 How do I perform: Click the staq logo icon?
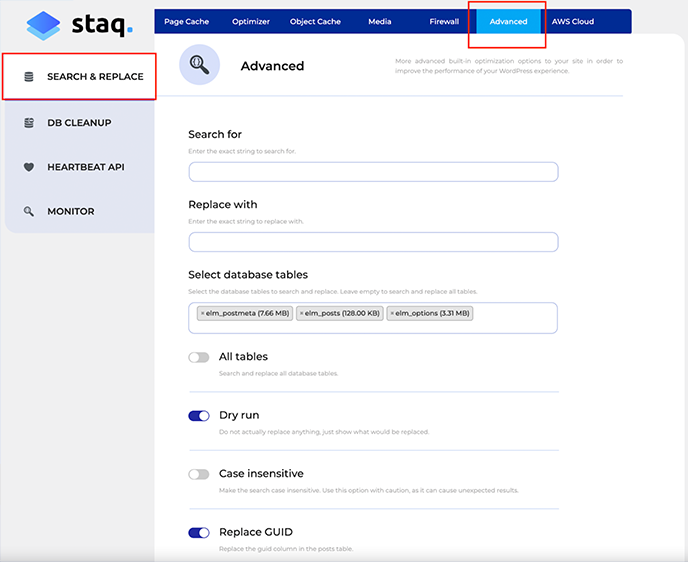pos(43,25)
